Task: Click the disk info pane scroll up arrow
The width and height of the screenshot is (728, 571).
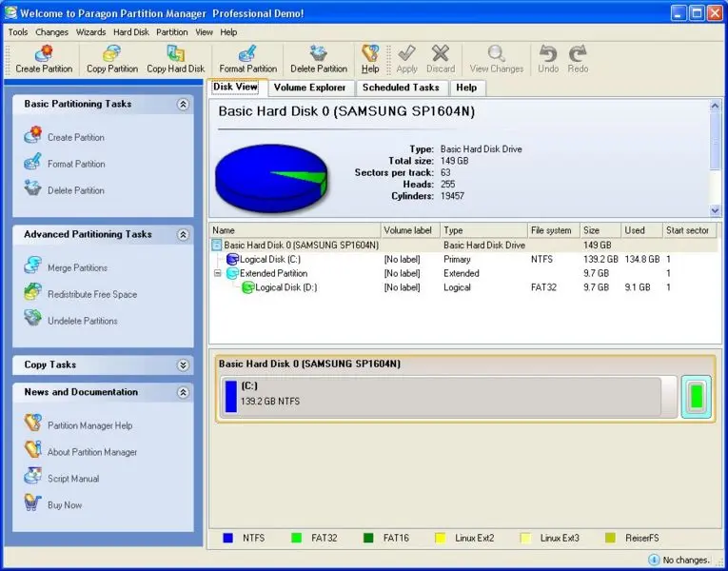Action: 715,106
